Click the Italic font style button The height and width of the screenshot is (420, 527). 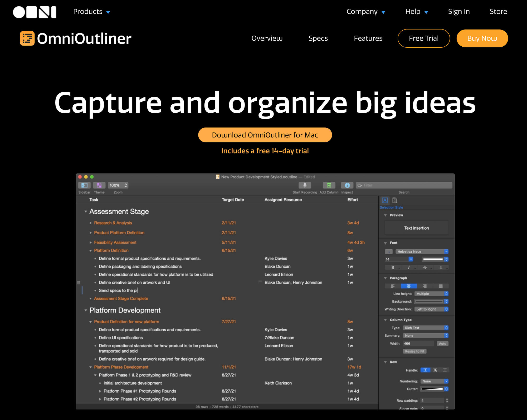[x=409, y=268]
